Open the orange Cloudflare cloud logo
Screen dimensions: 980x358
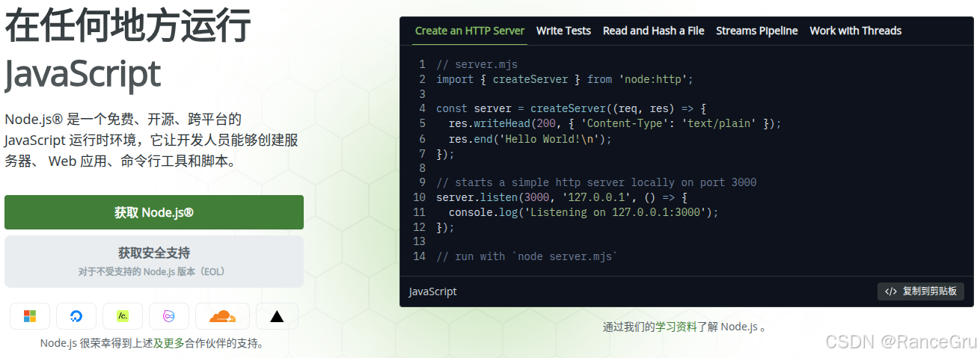tap(222, 316)
